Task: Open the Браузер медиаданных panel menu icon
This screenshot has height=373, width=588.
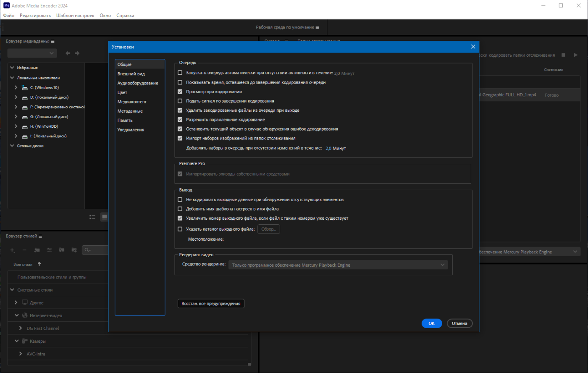Action: tap(52, 41)
